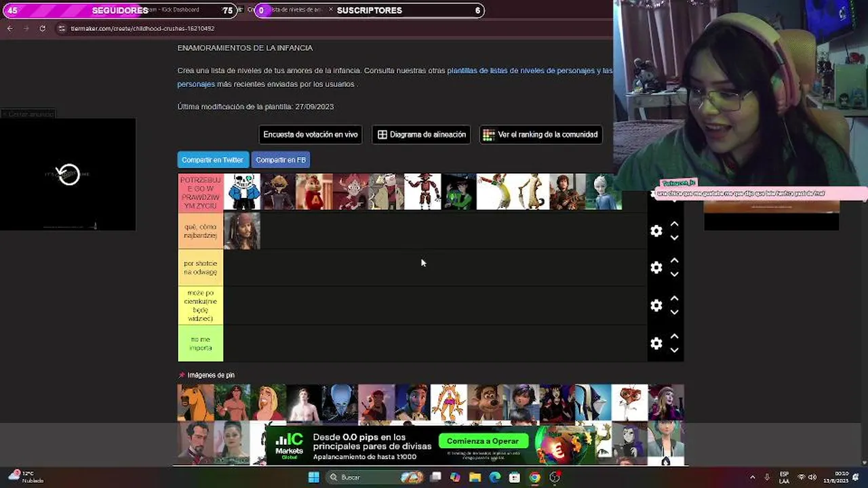868x488 pixels.
Task: Click browser back arrow
Action: click(9, 28)
